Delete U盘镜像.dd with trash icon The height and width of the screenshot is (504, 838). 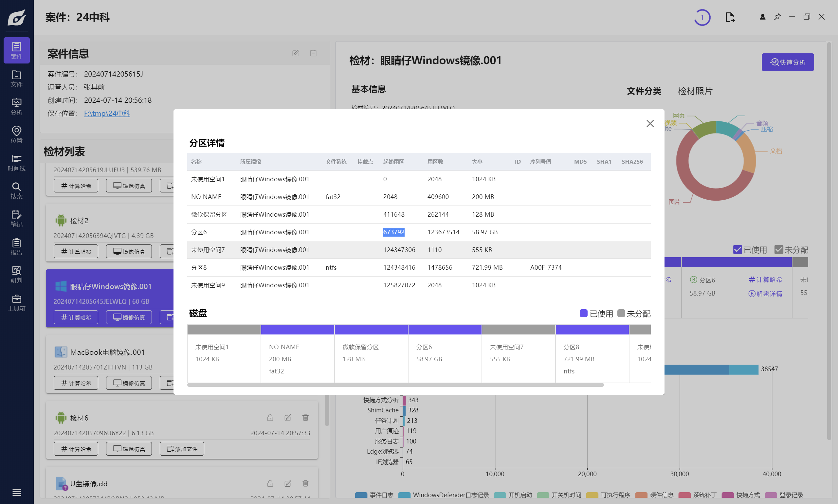(x=305, y=483)
